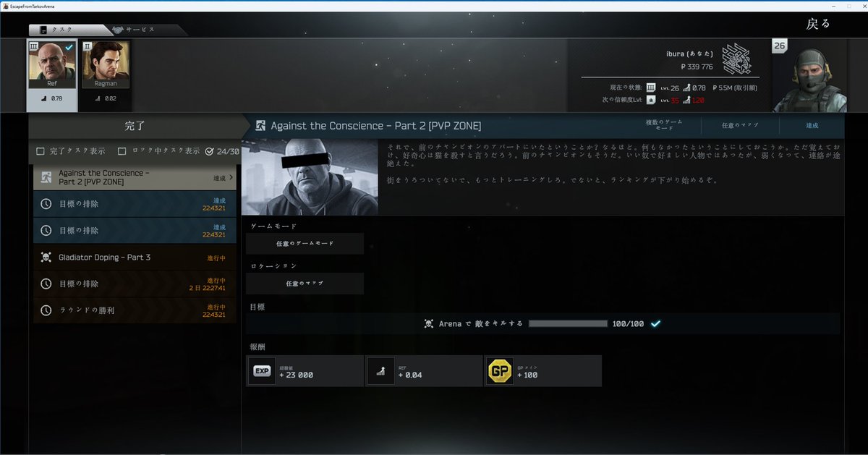This screenshot has height=455, width=868.
Task: Click clock icon beside ラウンドの勝利
Action: click(x=46, y=310)
